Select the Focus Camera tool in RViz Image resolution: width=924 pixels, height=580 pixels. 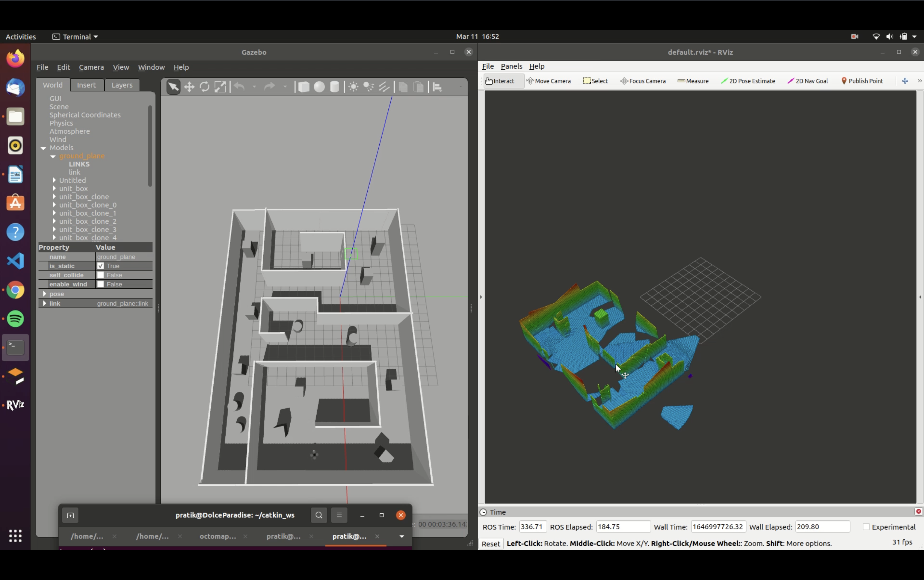click(643, 81)
